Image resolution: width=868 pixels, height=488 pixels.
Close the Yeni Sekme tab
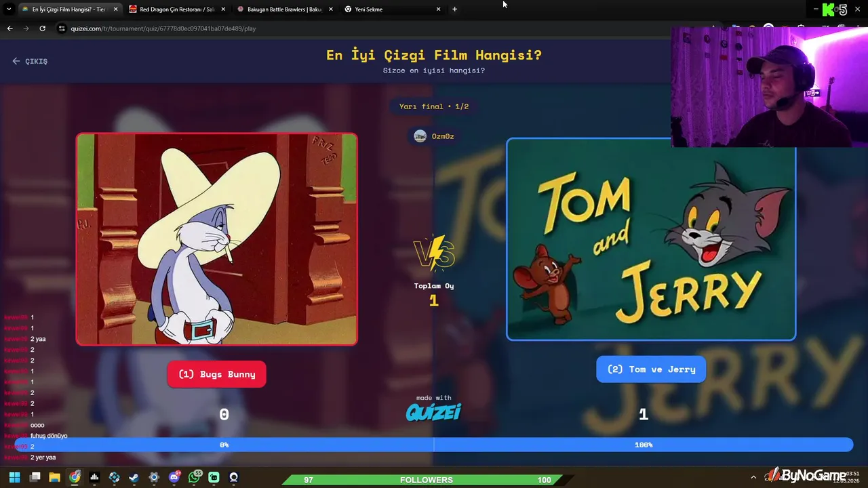(x=438, y=9)
